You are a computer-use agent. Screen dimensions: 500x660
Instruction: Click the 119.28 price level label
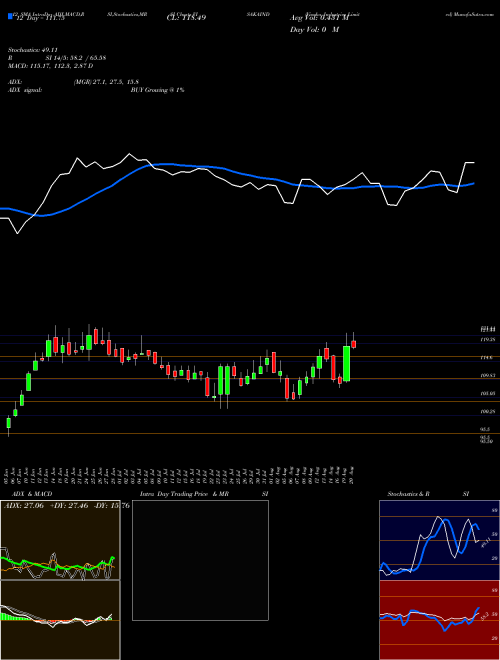(487, 339)
